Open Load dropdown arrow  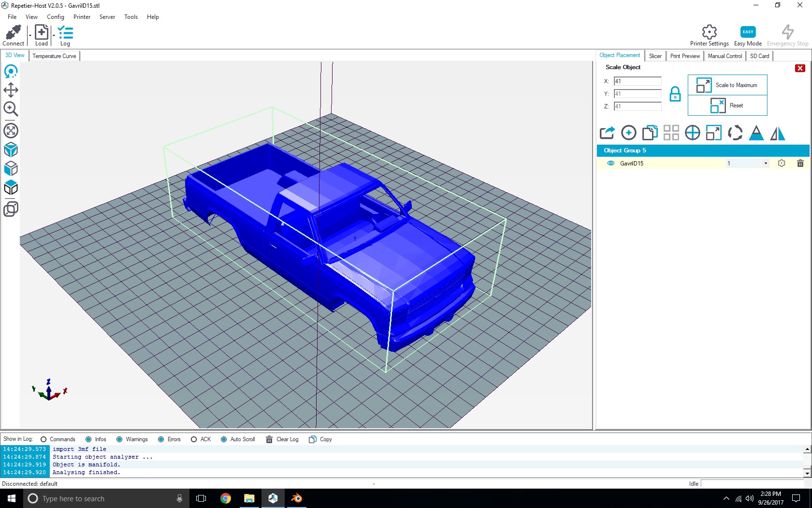click(53, 35)
